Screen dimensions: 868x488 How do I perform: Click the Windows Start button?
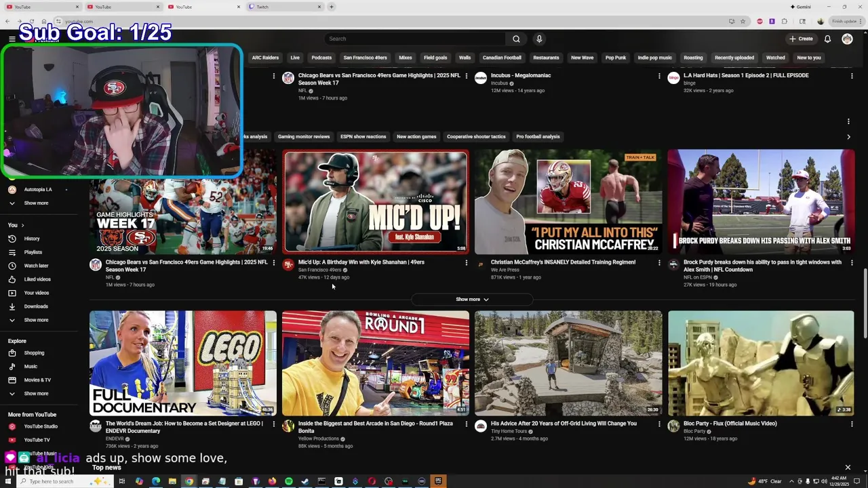click(x=9, y=481)
